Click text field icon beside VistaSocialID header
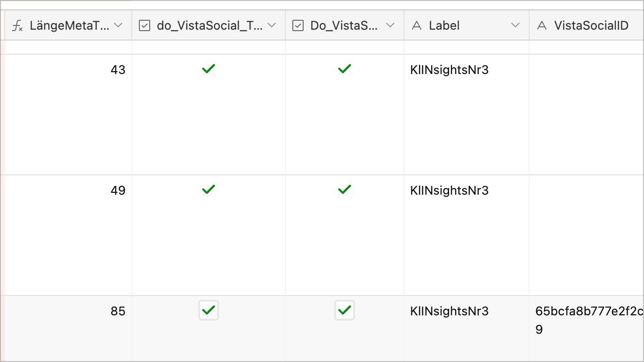 542,26
